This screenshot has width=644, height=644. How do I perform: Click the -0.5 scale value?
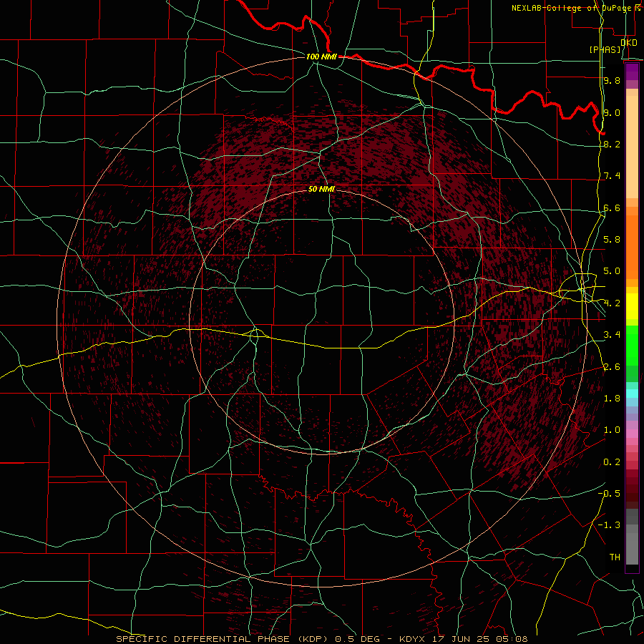(x=609, y=493)
